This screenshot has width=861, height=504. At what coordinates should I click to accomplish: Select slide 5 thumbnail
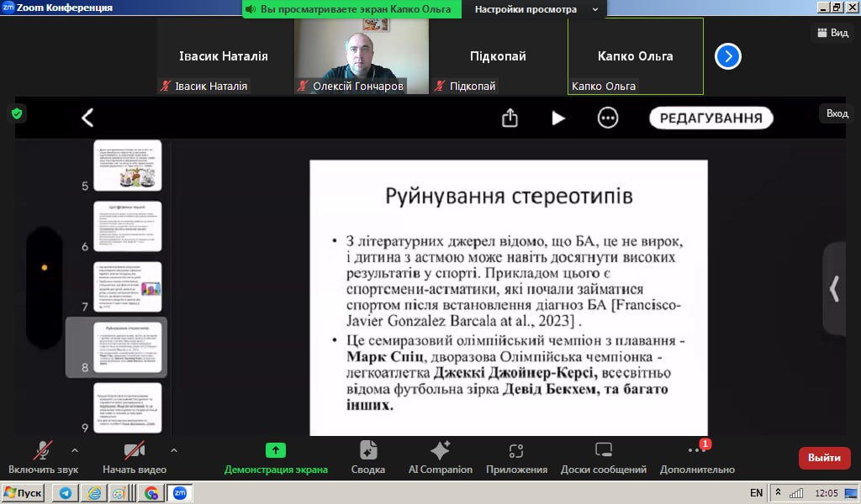128,165
